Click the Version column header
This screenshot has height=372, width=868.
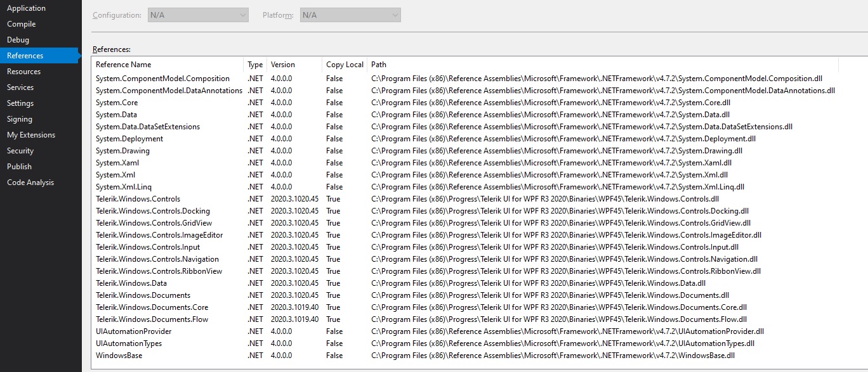pyautogui.click(x=283, y=65)
